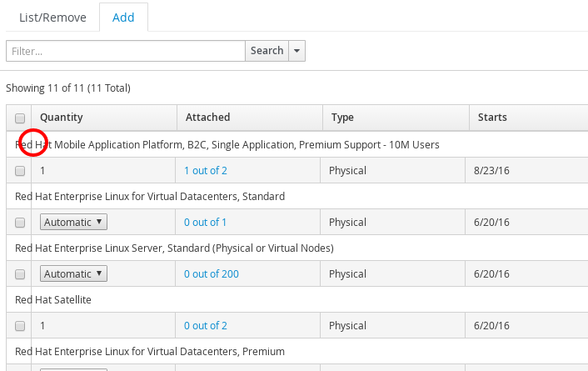Click Physical type in the Satellite row
Viewport: 588px width, 371px height.
click(347, 326)
